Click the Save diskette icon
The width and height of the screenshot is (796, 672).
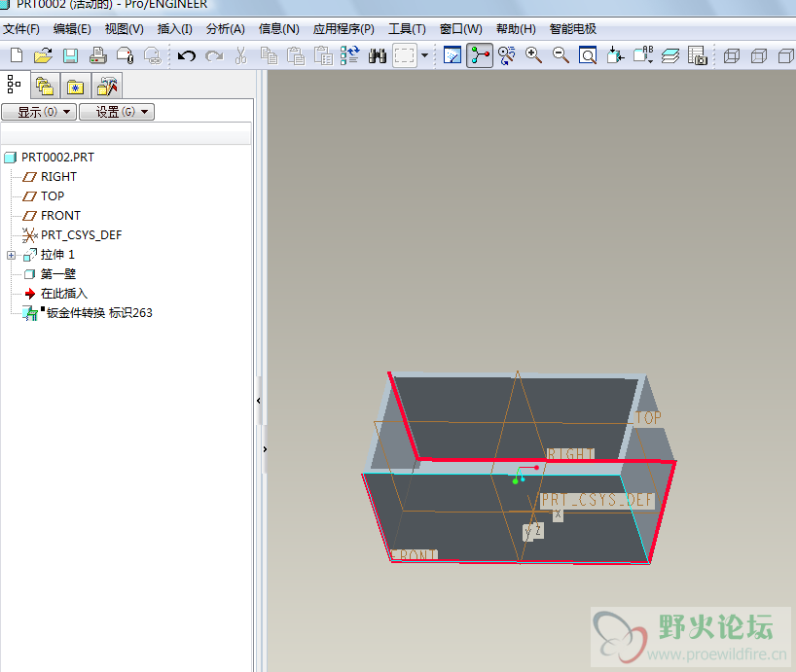(x=70, y=55)
